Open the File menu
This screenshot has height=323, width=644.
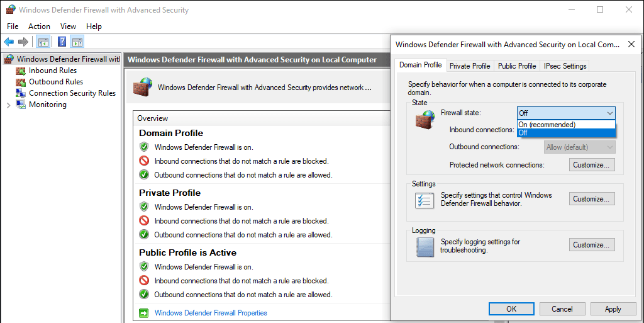click(x=13, y=26)
